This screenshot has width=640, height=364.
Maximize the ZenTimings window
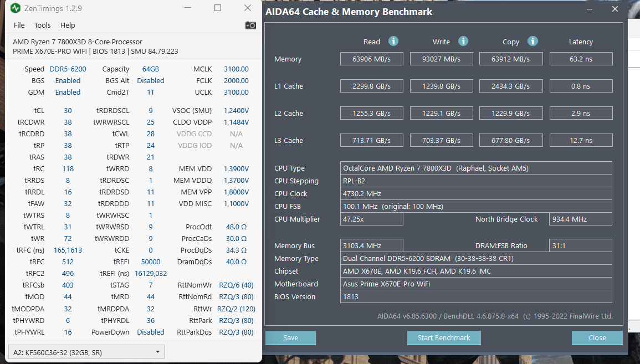[x=218, y=8]
